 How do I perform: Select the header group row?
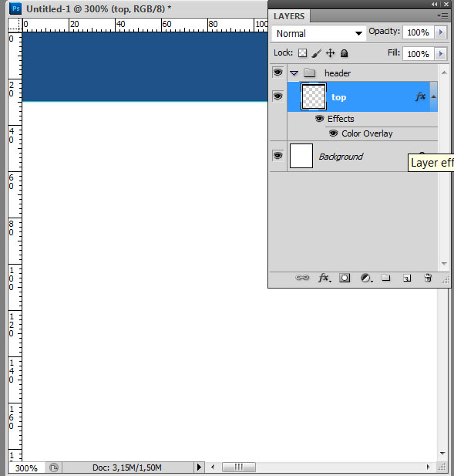(x=362, y=73)
